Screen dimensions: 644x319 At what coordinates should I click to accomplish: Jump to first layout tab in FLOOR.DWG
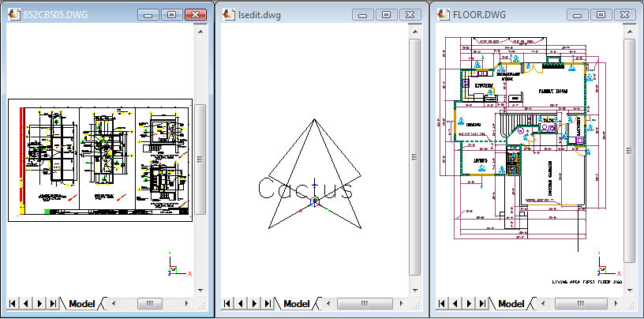(x=443, y=303)
